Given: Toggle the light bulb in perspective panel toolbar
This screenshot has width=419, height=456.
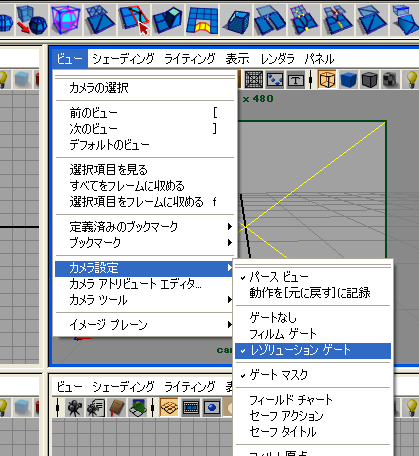Looking at the screenshot, I should click(x=412, y=80).
